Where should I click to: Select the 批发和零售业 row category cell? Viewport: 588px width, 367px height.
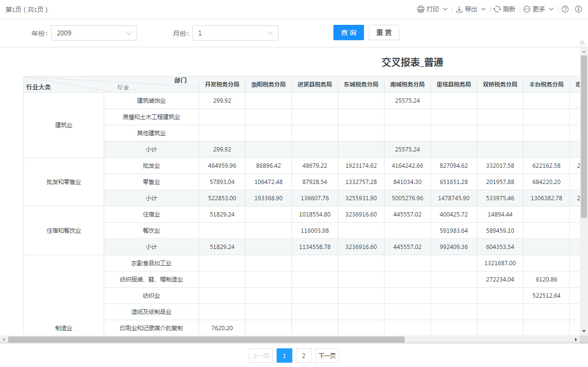64,182
